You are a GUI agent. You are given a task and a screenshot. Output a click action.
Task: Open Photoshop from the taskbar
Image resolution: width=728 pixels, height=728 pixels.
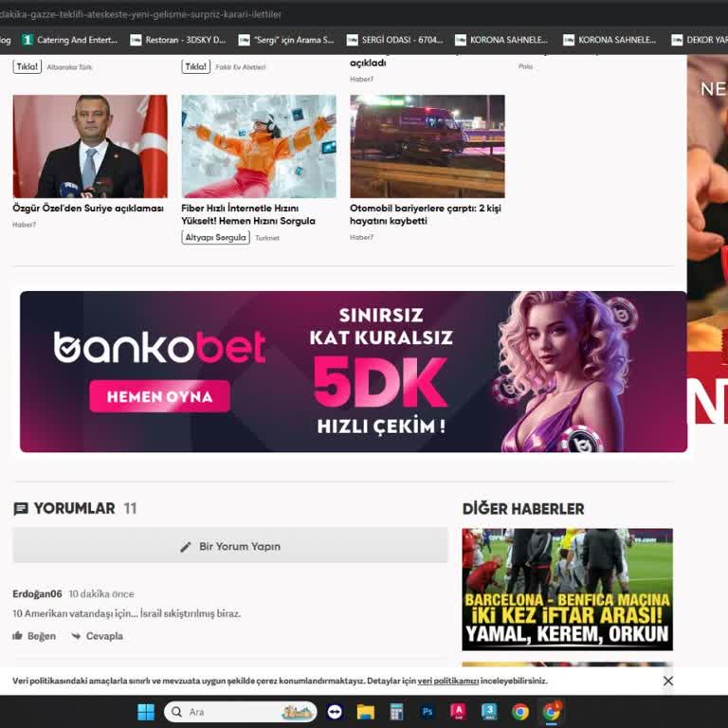pos(428,712)
